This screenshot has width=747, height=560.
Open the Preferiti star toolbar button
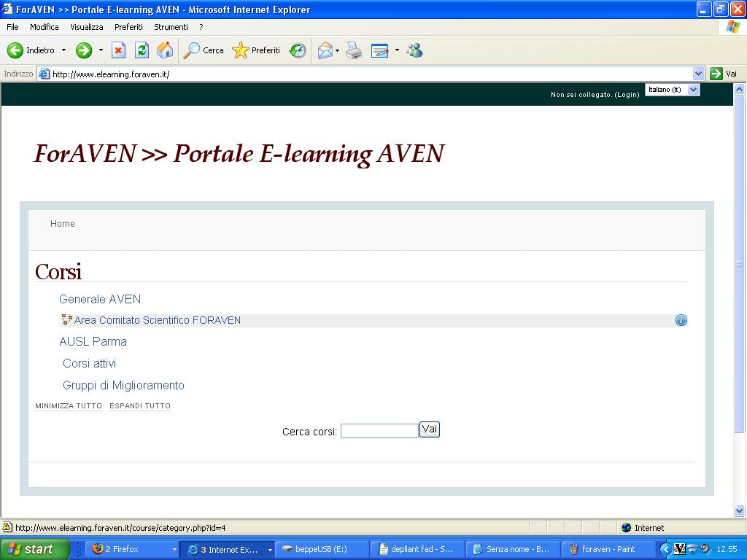point(256,50)
